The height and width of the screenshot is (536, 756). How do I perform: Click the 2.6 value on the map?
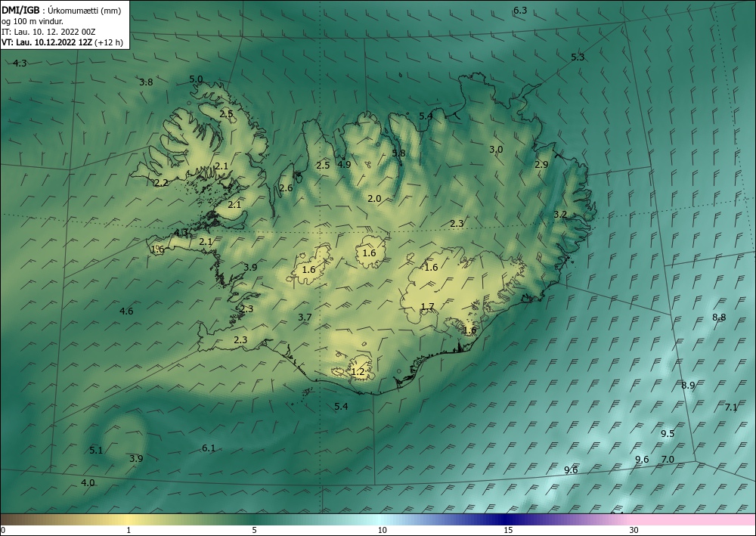[286, 188]
